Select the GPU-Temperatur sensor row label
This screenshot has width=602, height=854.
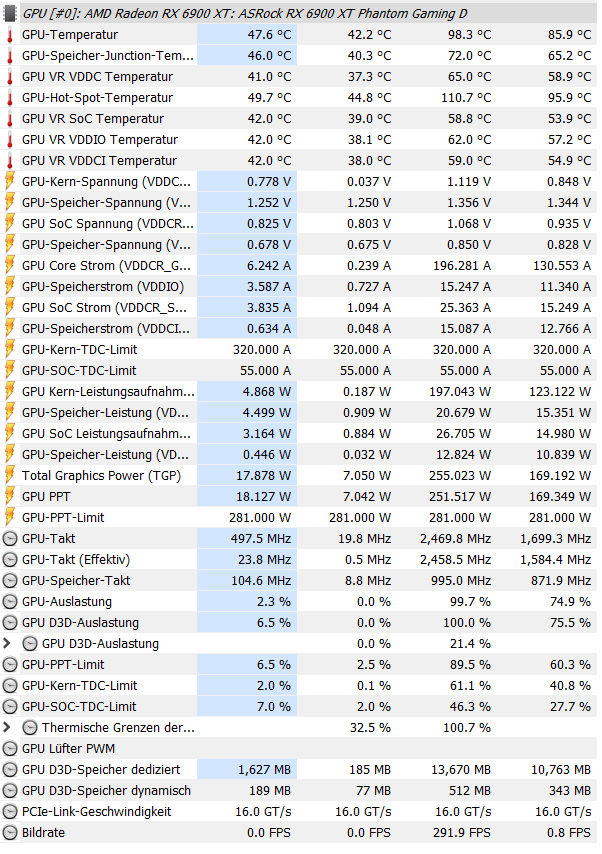(x=70, y=35)
